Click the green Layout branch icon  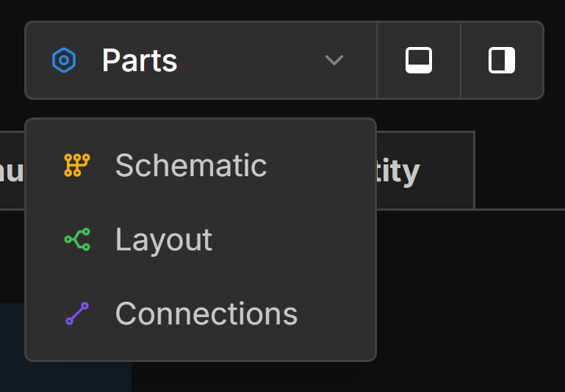76,239
